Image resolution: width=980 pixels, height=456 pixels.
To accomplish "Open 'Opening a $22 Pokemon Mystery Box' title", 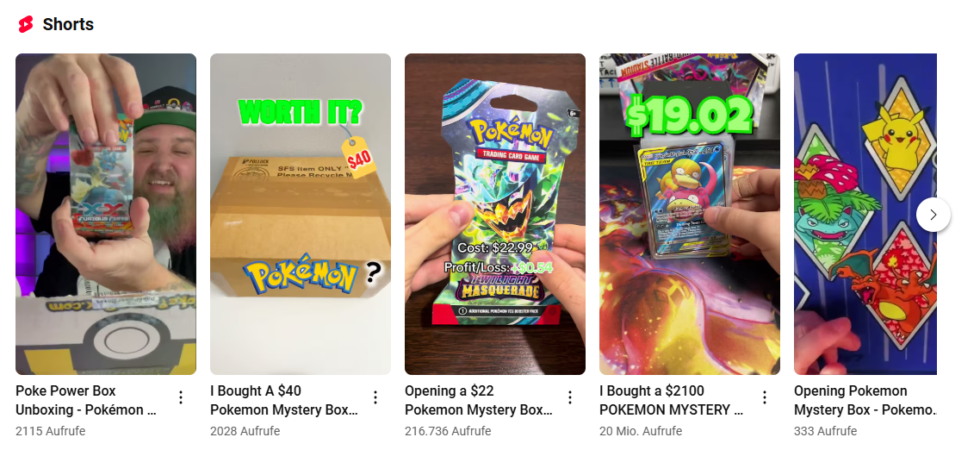I will coord(479,400).
